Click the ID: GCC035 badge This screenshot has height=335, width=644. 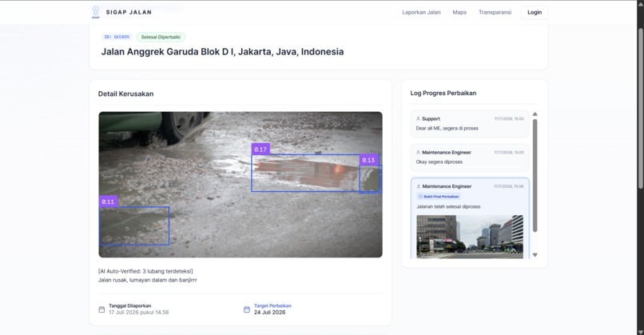coord(117,37)
